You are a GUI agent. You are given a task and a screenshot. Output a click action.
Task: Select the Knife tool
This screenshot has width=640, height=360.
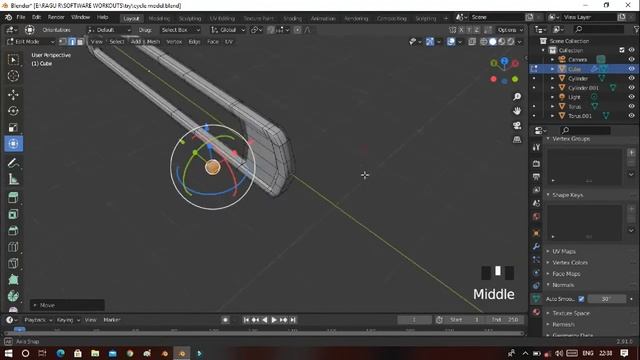coord(13,263)
